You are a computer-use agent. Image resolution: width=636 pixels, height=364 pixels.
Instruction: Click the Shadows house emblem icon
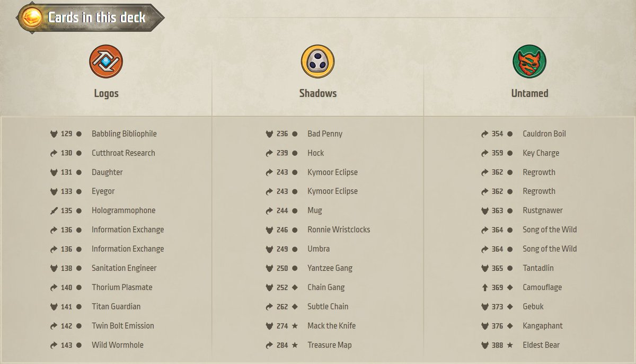point(318,61)
